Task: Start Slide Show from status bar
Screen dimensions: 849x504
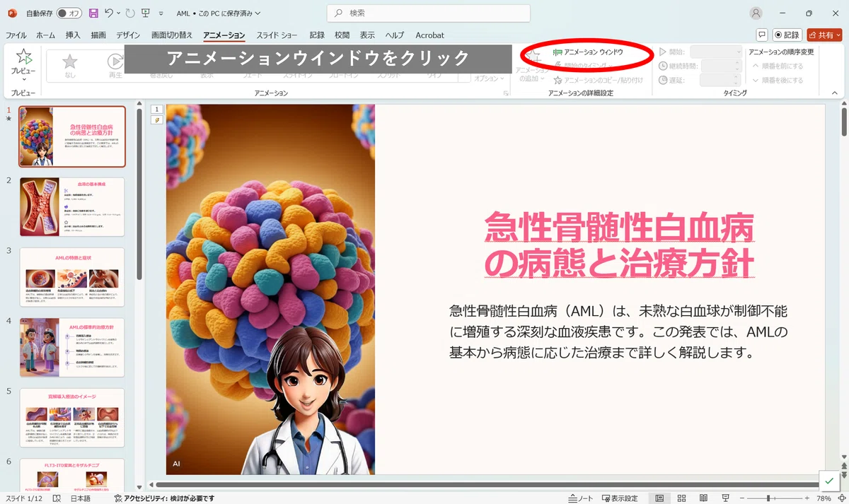Action: (726, 498)
